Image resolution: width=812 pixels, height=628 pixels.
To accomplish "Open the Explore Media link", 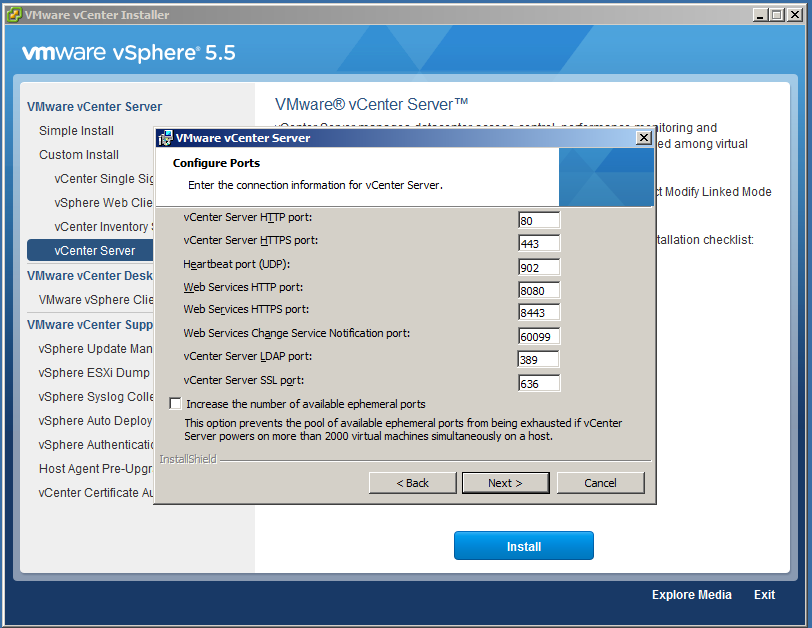I will (691, 595).
